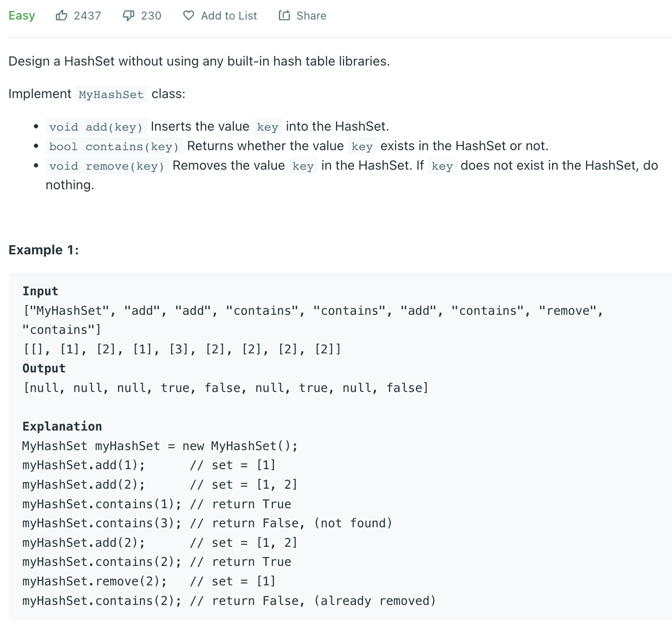Click the void add(key) code snippet
This screenshot has height=637, width=672.
pos(96,127)
